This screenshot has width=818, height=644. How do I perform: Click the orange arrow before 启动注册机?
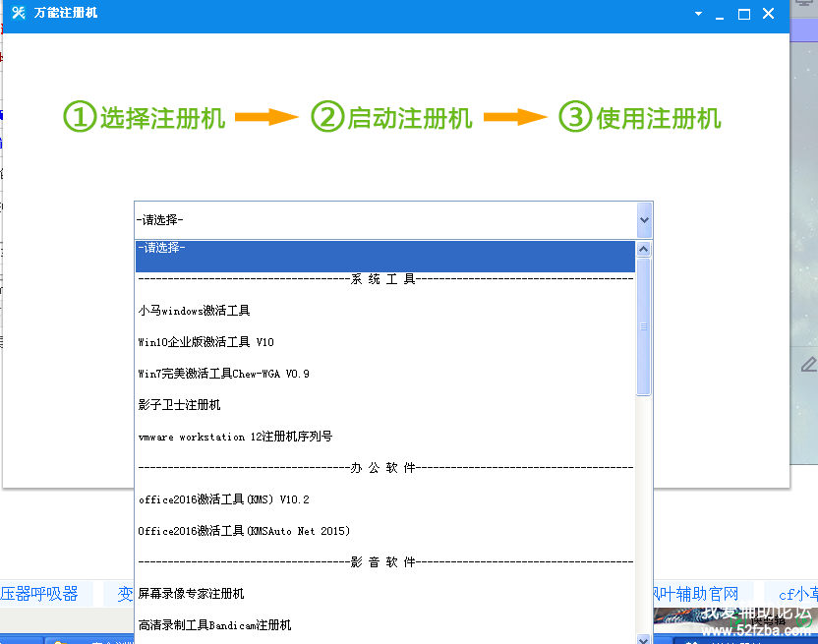[267, 117]
